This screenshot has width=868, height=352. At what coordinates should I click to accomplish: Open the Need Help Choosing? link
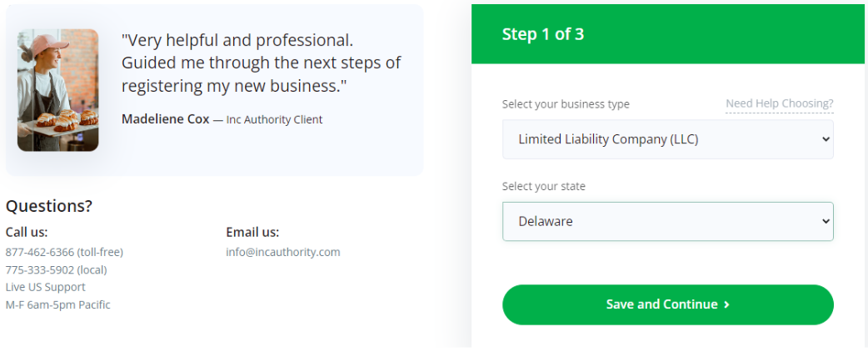pos(780,103)
